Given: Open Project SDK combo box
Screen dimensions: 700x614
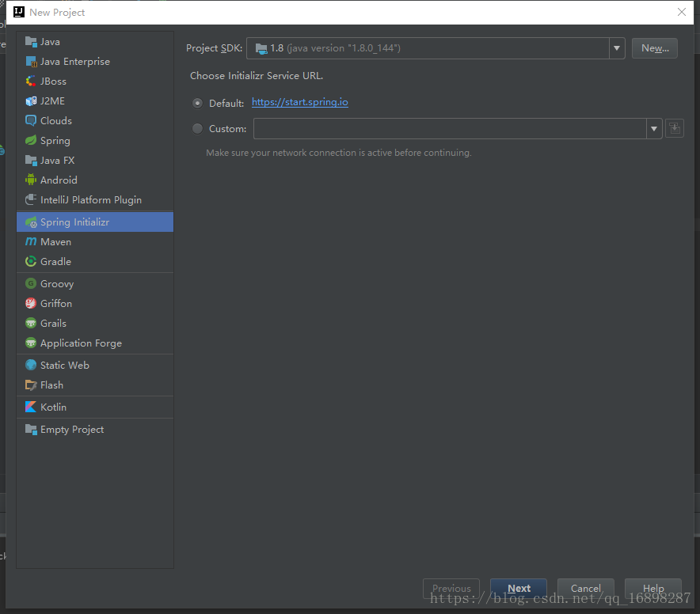Looking at the screenshot, I should 436,48.
